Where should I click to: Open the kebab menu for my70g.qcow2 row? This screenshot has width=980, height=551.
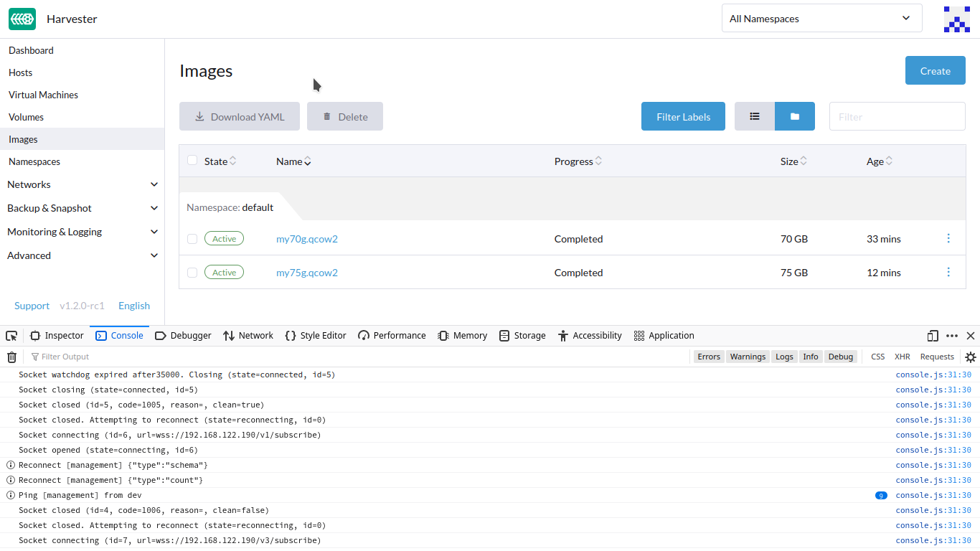click(948, 238)
